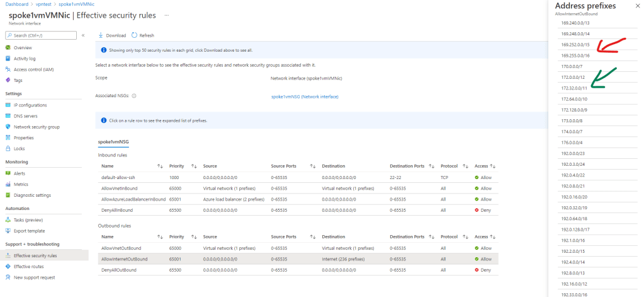644x297 pixels.
Task: Collapse the left sidebar menu
Action: click(83, 35)
